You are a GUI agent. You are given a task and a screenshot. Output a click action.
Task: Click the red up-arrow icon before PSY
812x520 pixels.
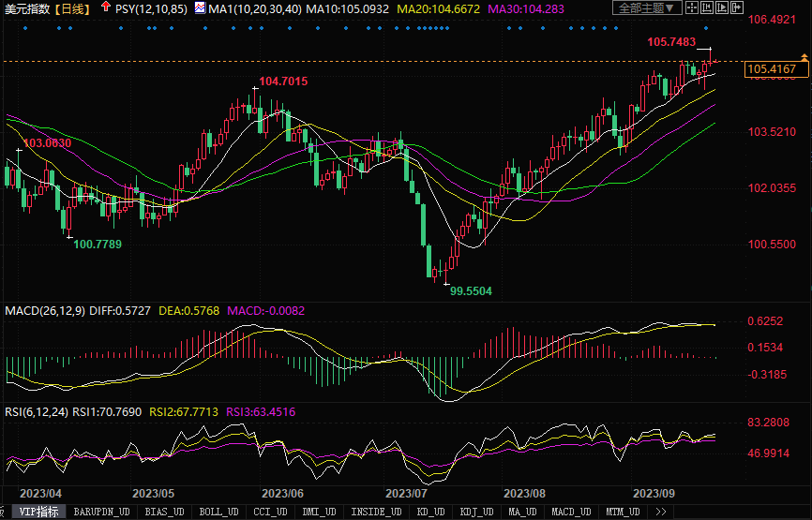[x=105, y=7]
